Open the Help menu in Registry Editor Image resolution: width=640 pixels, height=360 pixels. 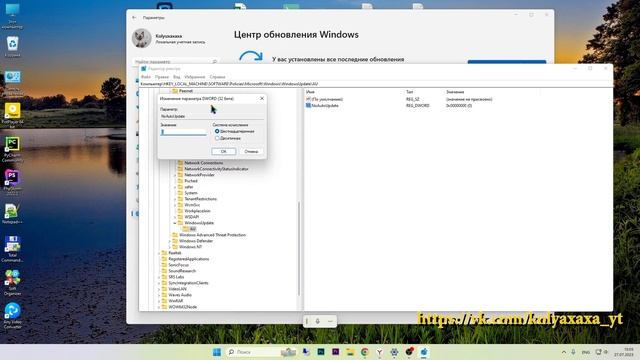click(x=217, y=77)
